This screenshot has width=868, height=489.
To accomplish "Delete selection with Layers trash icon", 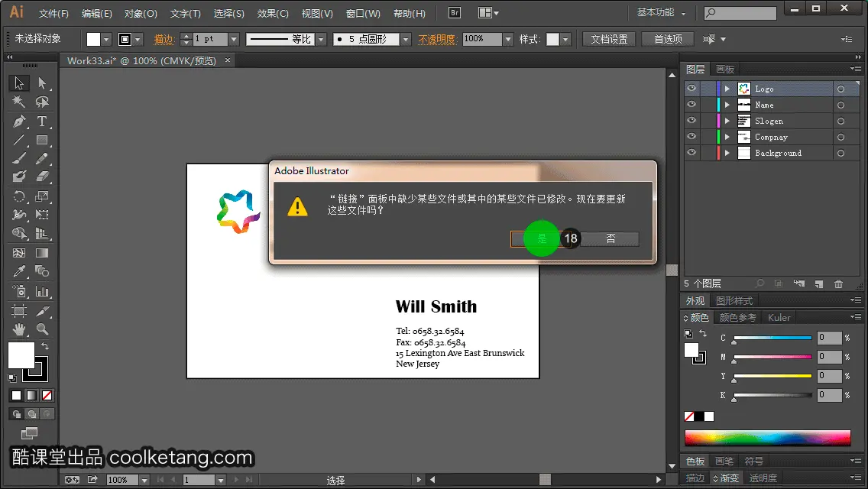I will tap(839, 283).
